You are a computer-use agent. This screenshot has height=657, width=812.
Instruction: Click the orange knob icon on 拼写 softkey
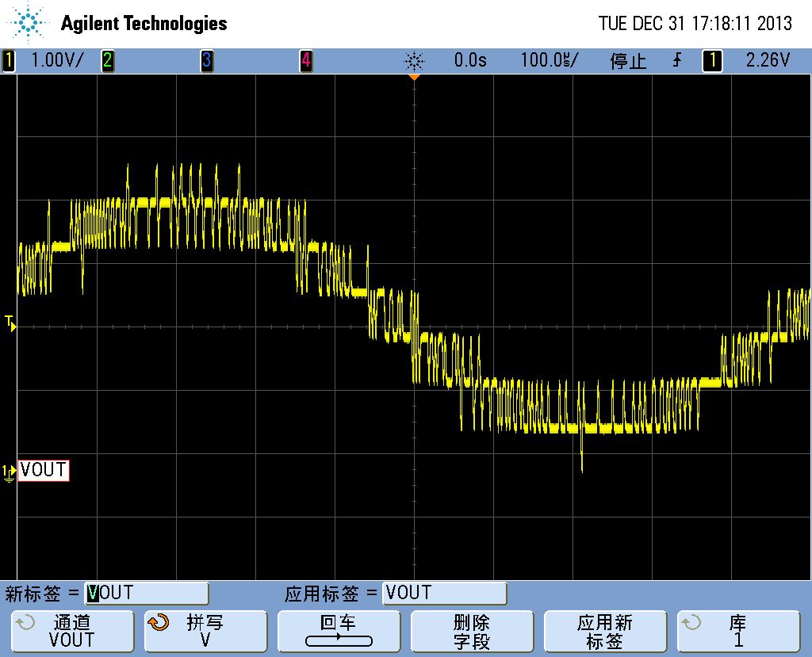159,622
